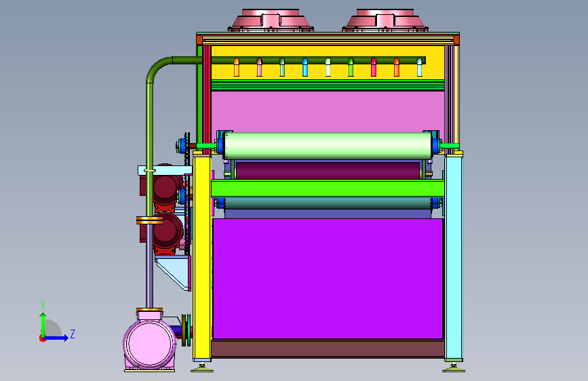
Task: Select the left leveling foot
Action: [201, 369]
